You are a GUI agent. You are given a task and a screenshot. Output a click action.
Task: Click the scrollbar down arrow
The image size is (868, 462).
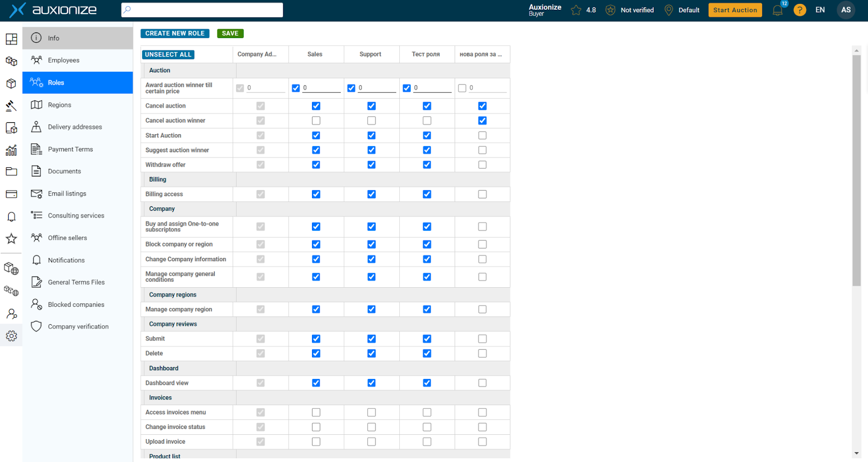coord(857,453)
